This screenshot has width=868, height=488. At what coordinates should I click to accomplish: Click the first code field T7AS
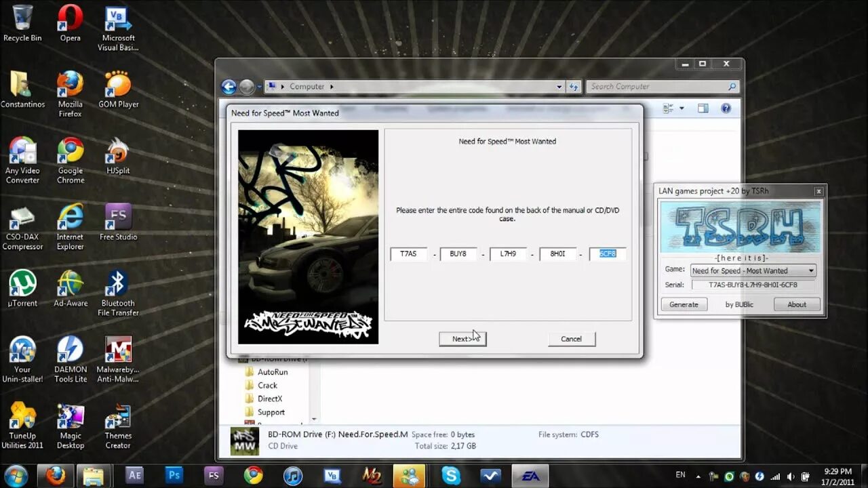click(409, 254)
